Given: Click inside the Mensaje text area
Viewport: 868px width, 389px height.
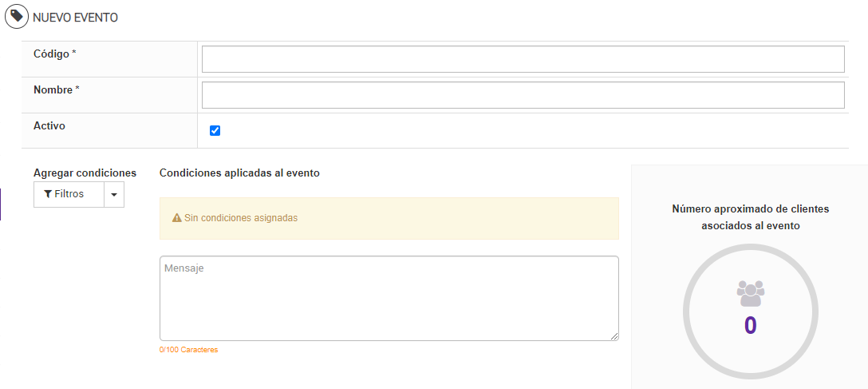Looking at the screenshot, I should [389, 299].
